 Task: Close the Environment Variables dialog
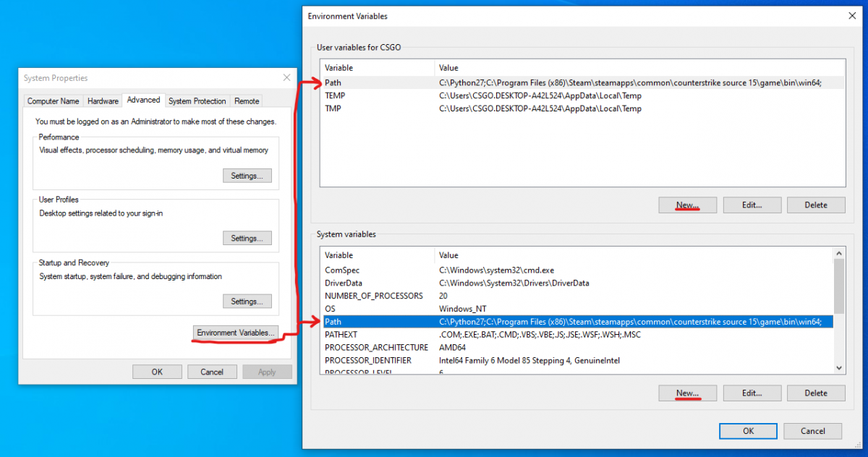[x=851, y=15]
